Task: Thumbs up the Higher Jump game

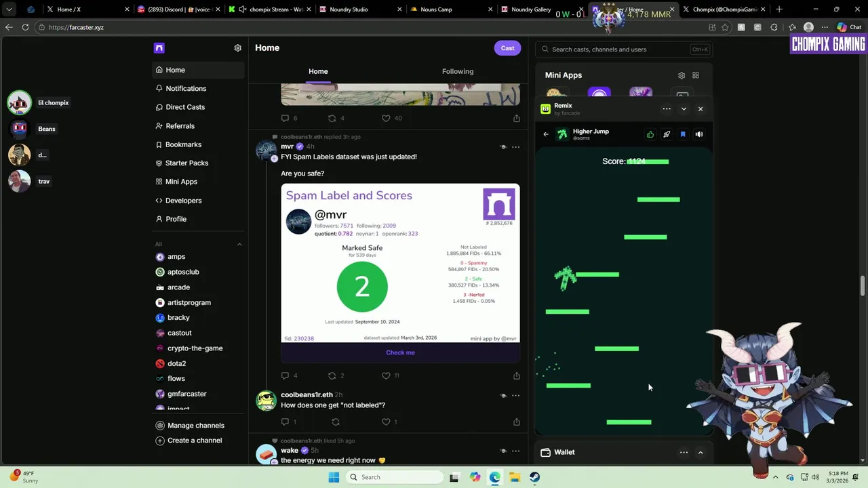Action: coord(650,134)
